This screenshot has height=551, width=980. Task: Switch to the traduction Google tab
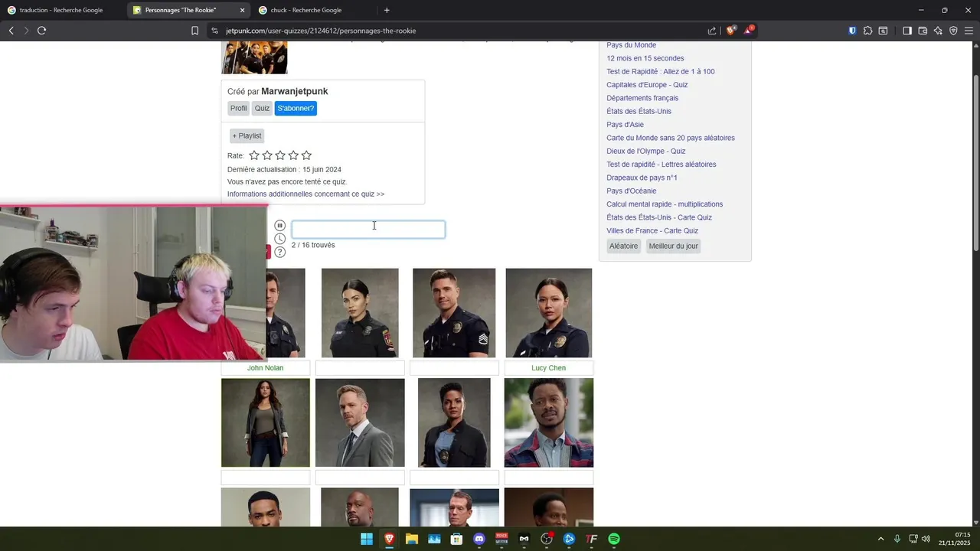tap(62, 10)
